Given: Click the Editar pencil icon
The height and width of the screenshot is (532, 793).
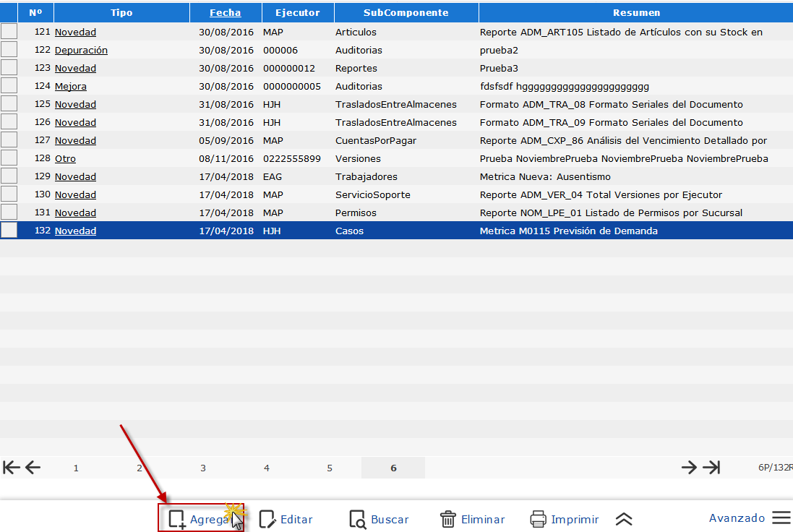Looking at the screenshot, I should click(267, 519).
